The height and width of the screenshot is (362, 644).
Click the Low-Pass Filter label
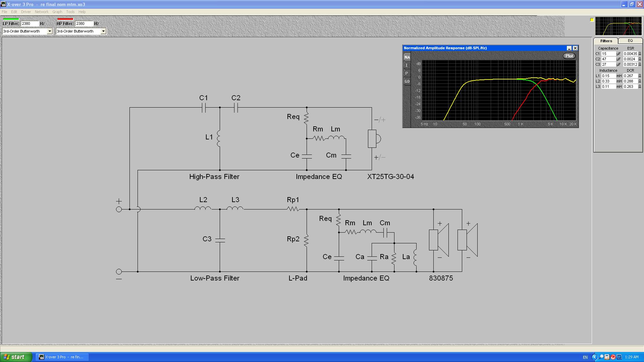tap(215, 278)
